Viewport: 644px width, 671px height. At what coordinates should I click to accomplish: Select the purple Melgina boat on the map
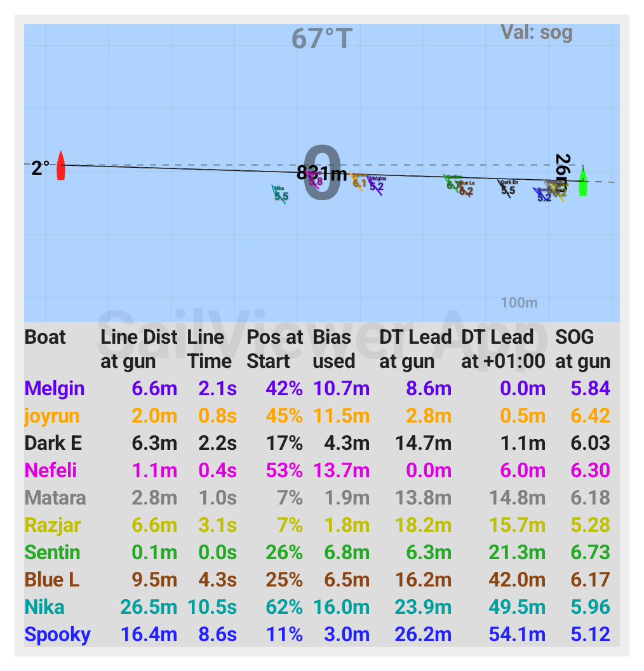pos(376,184)
